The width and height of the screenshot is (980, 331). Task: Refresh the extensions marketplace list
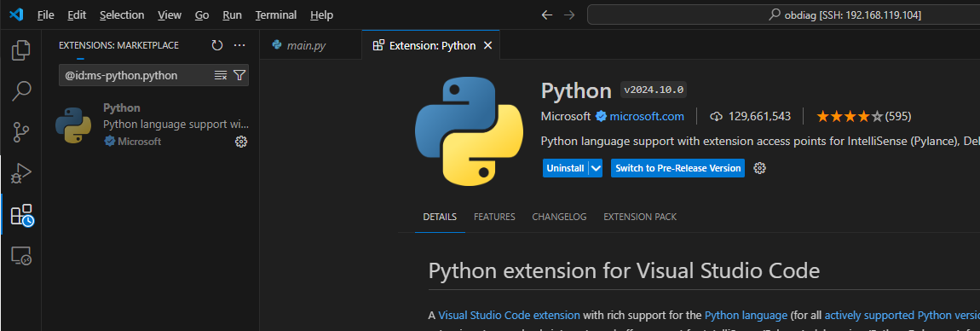pyautogui.click(x=216, y=45)
